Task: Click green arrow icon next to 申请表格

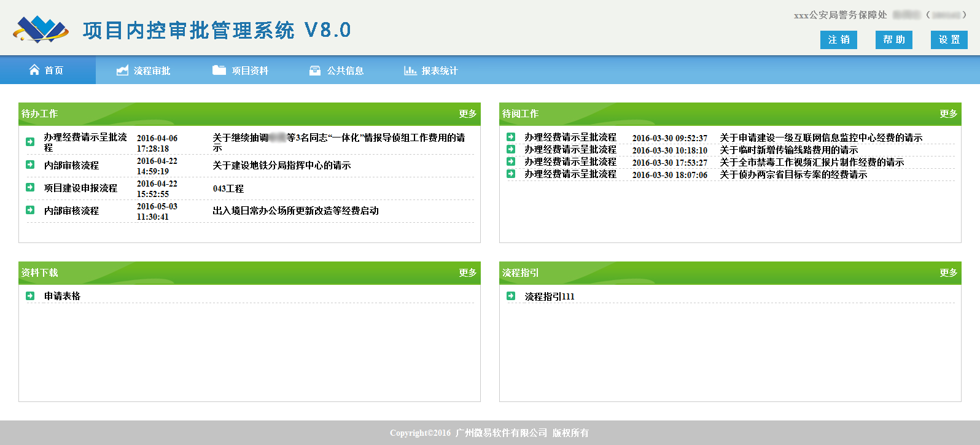Action: tap(30, 296)
